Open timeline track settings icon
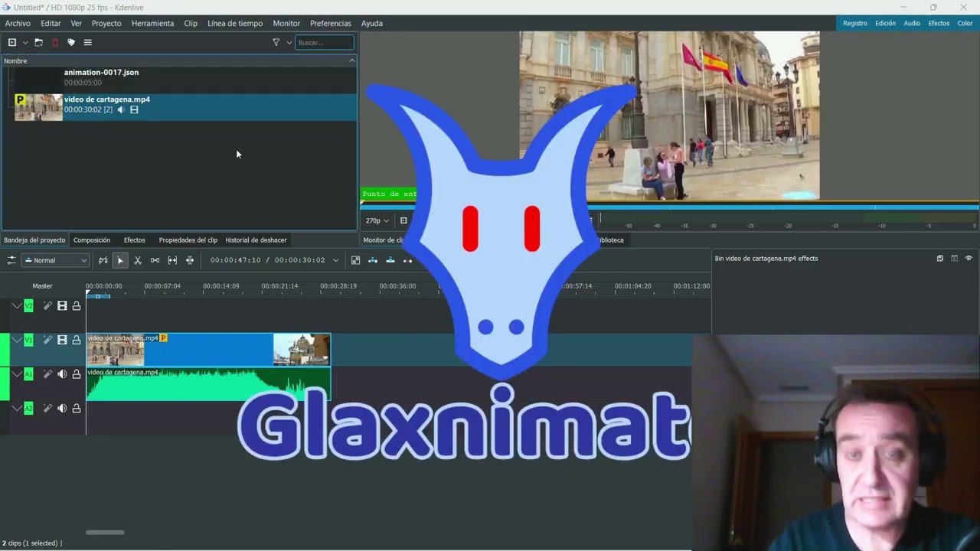The height and width of the screenshot is (551, 980). (11, 260)
